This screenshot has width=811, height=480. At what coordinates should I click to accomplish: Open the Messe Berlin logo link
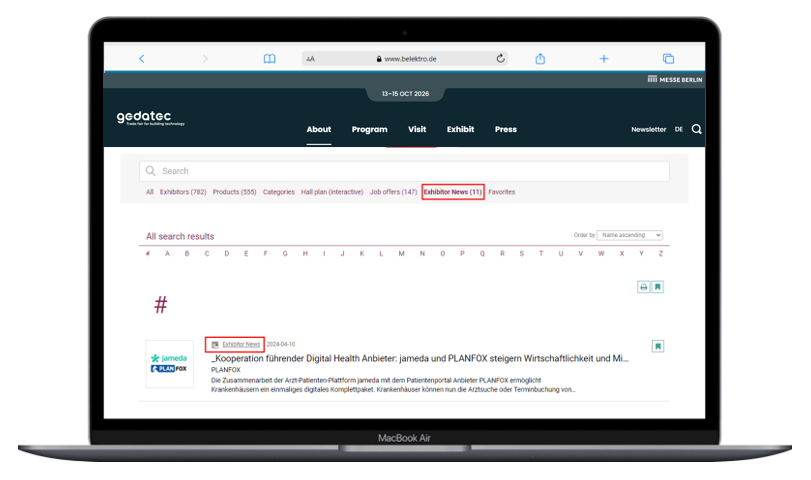point(675,80)
